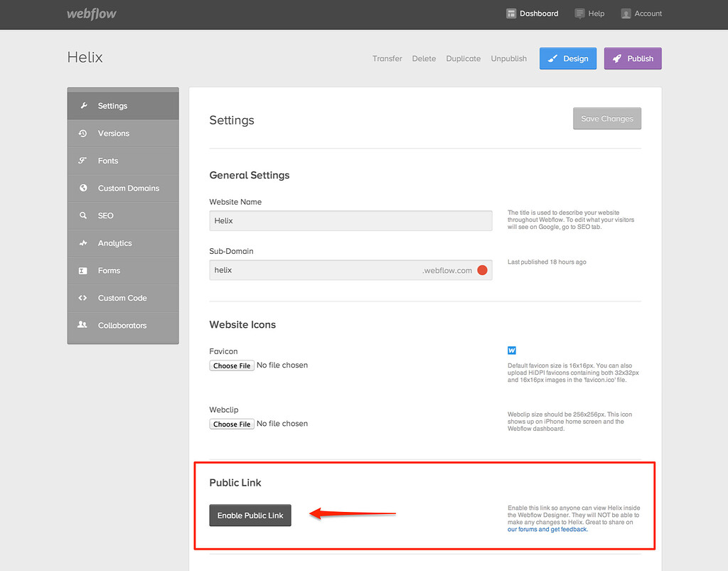Click the Versions history clock icon
Image resolution: width=728 pixels, height=571 pixels.
[x=83, y=133]
